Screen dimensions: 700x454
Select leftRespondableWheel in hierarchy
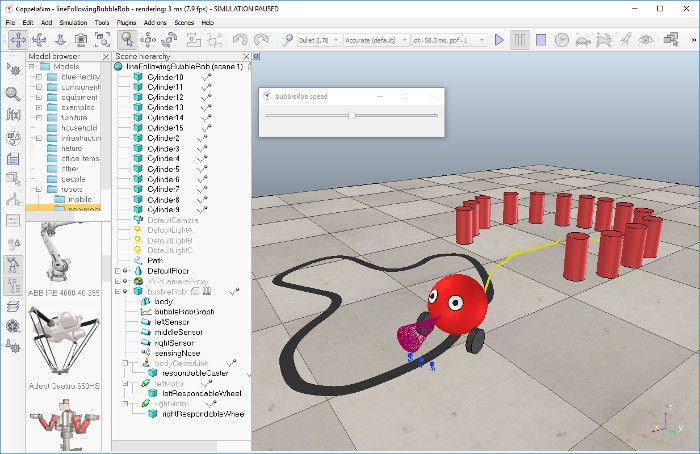click(x=202, y=394)
